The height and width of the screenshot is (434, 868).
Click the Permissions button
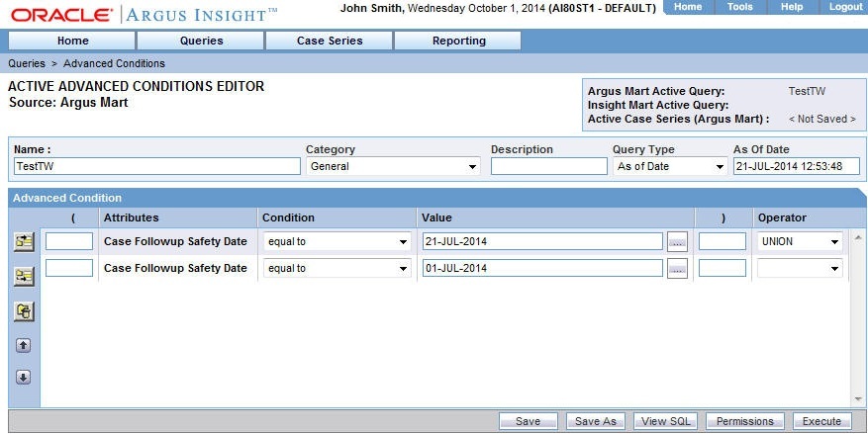tap(745, 421)
